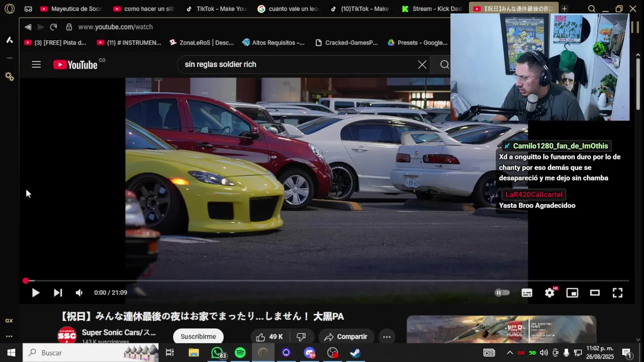The width and height of the screenshot is (644, 362).
Task: Open Windows notification center
Action: 627,352
